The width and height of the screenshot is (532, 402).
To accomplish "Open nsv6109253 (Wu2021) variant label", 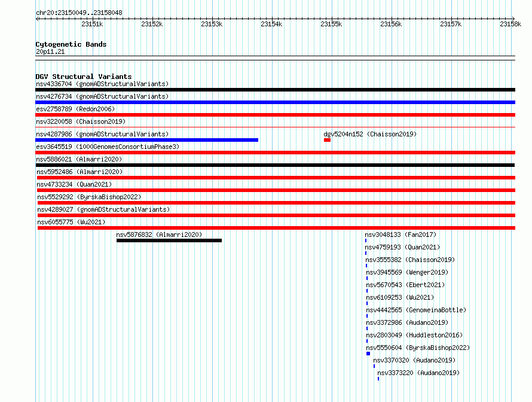I will pyautogui.click(x=400, y=297).
